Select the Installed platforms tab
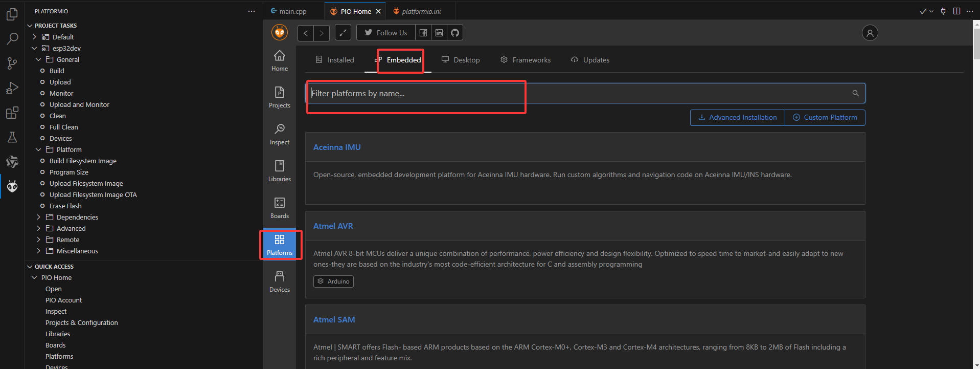The image size is (980, 369). coord(335,60)
